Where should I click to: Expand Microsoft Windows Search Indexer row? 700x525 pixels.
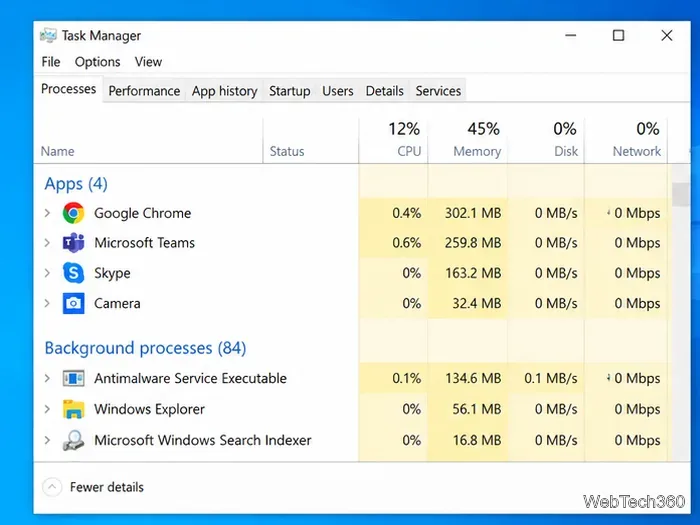47,440
